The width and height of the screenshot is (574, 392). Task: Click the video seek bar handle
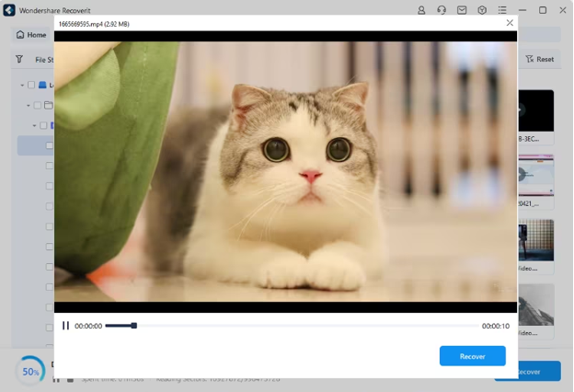[134, 326]
